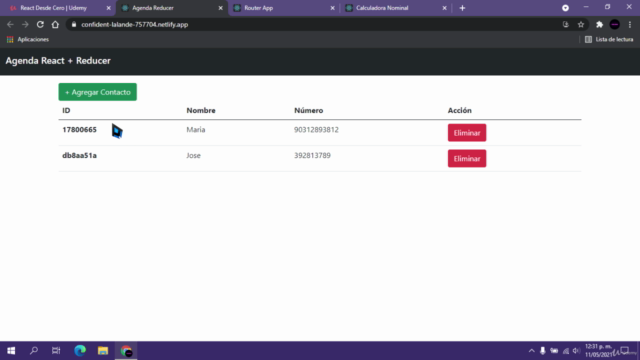Click the Chrome media control dropdown icon
Image resolution: width=640 pixels, height=360 pixels.
pos(565,8)
